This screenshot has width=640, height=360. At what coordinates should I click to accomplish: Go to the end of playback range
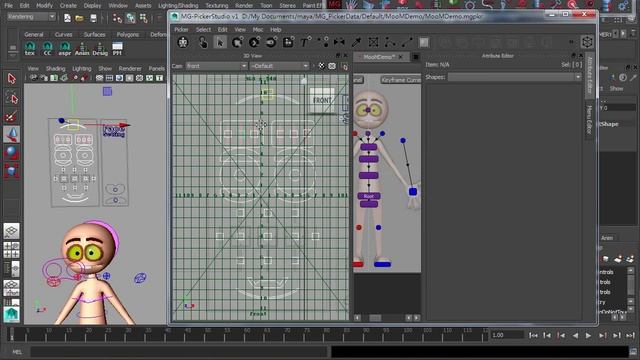[630, 336]
